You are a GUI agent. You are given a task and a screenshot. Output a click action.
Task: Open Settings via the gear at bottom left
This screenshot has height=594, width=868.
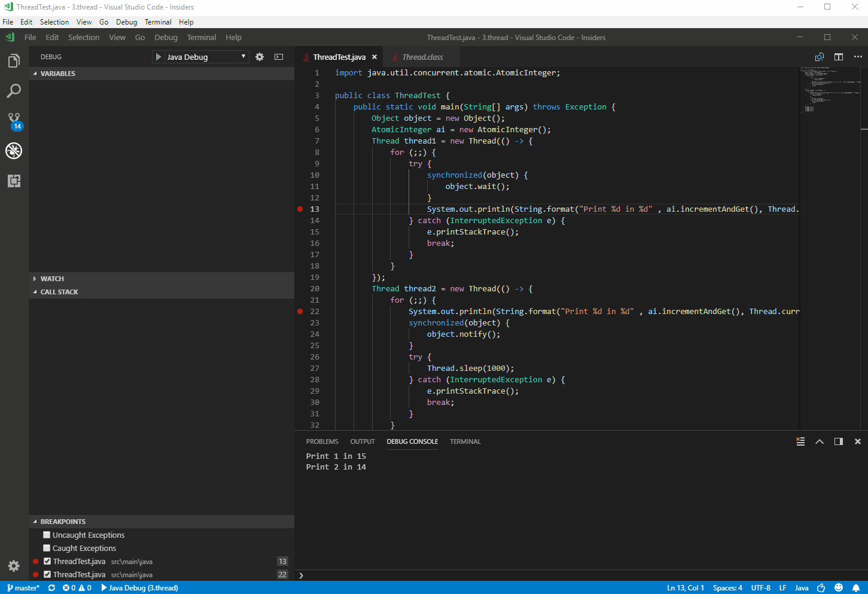coord(13,565)
